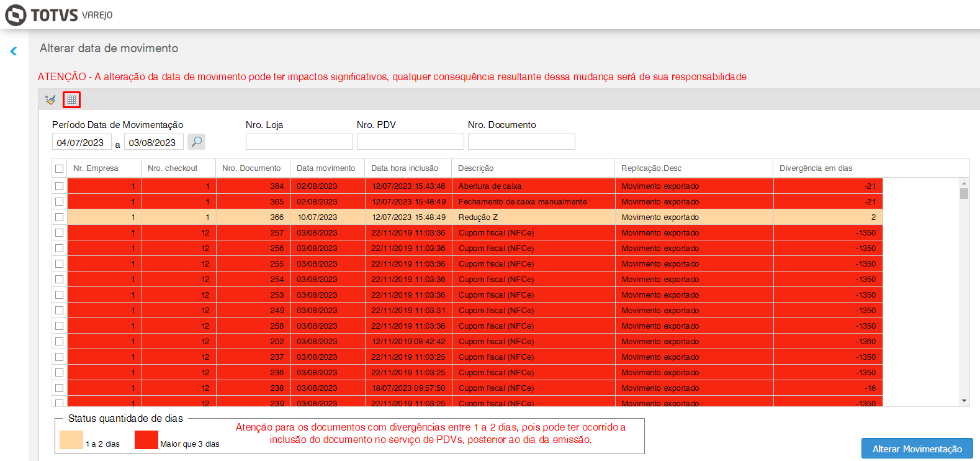Click the Alterar Movimentação button
This screenshot has height=461, width=980.
tap(917, 449)
